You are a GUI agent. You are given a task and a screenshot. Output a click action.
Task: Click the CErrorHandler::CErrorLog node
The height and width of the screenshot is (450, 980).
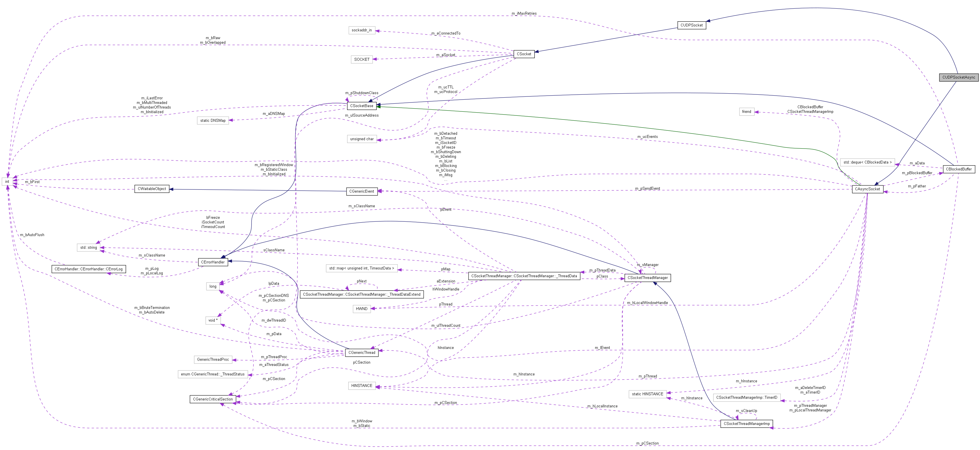tap(89, 269)
